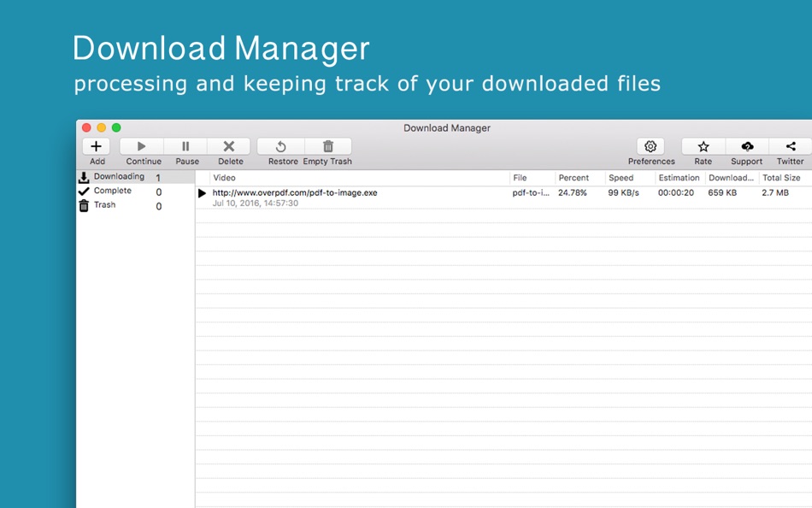812x508 pixels.
Task: Click the Twitter share icon
Action: tap(791, 146)
